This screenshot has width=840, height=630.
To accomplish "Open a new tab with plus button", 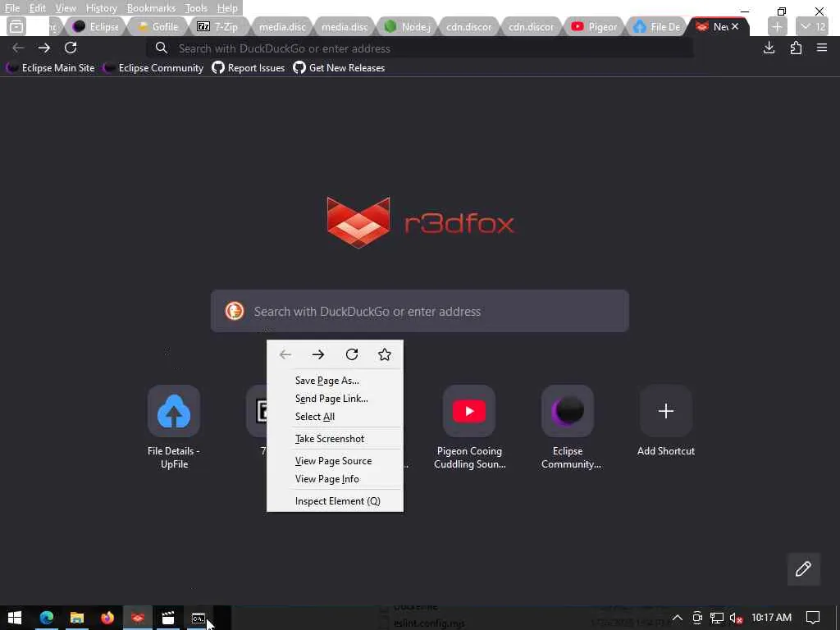I will coord(778,27).
